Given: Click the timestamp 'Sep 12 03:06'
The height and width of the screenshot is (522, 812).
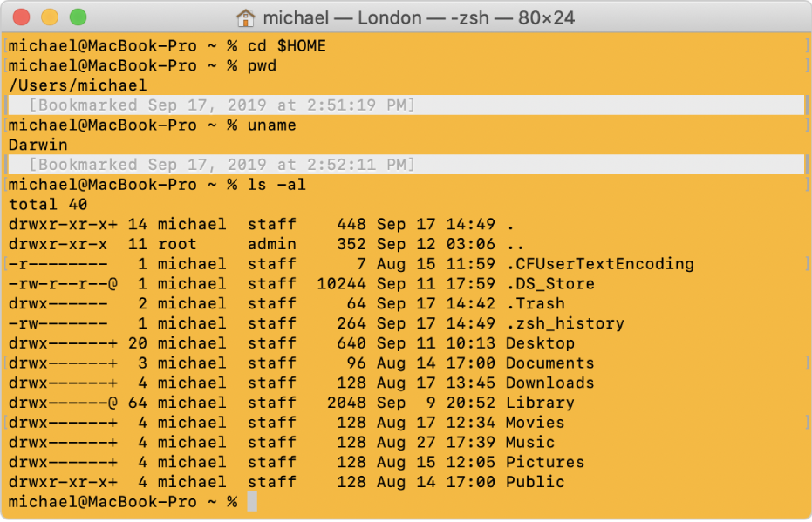Looking at the screenshot, I should tap(435, 244).
